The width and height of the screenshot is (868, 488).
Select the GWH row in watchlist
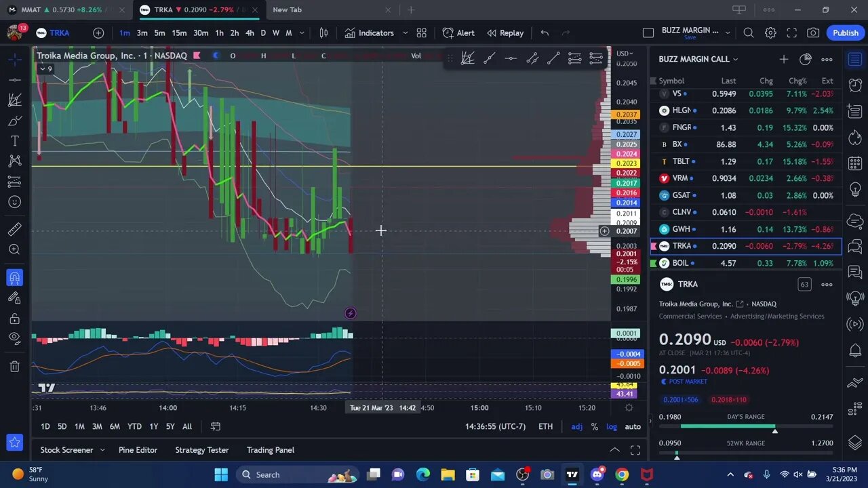(x=746, y=229)
